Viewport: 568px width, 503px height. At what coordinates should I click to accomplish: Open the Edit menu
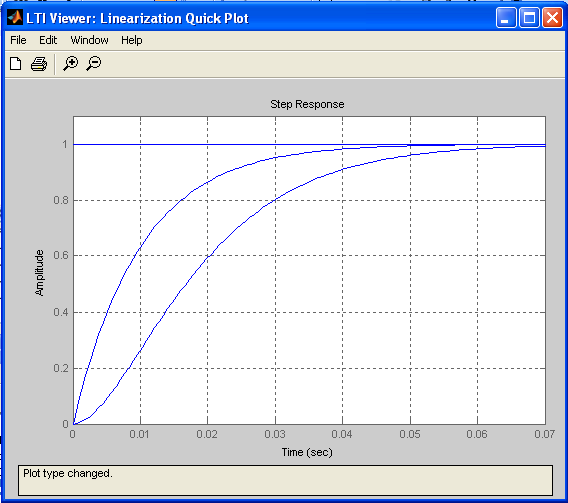tap(48, 40)
